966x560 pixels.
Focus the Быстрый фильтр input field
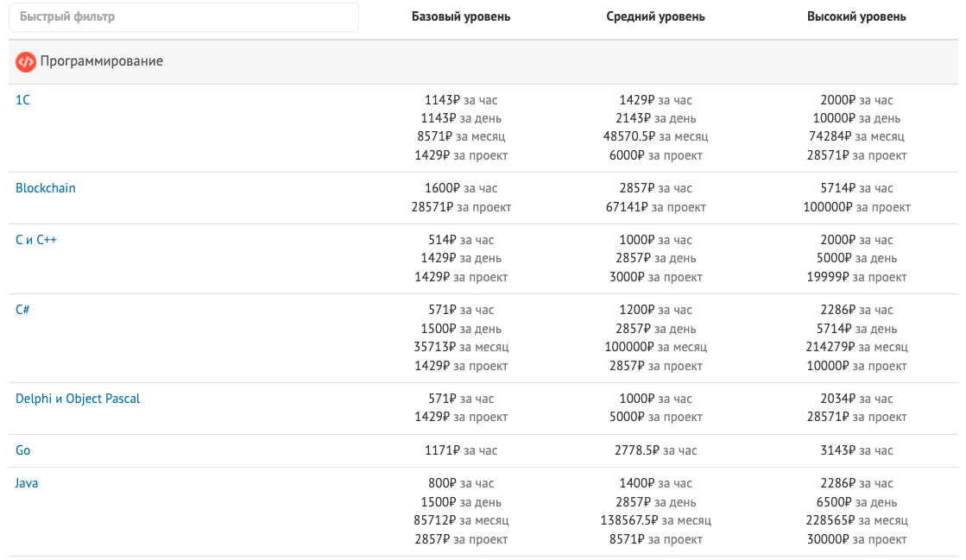(184, 16)
